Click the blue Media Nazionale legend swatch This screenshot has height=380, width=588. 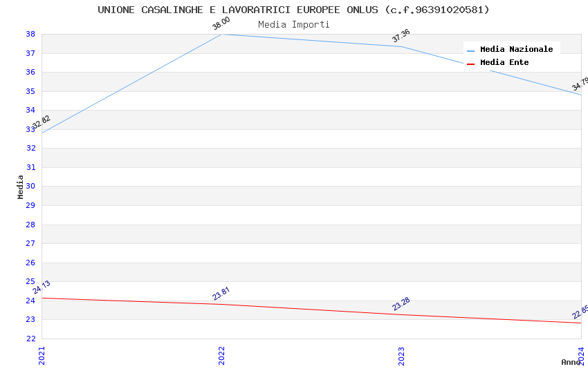click(x=470, y=50)
